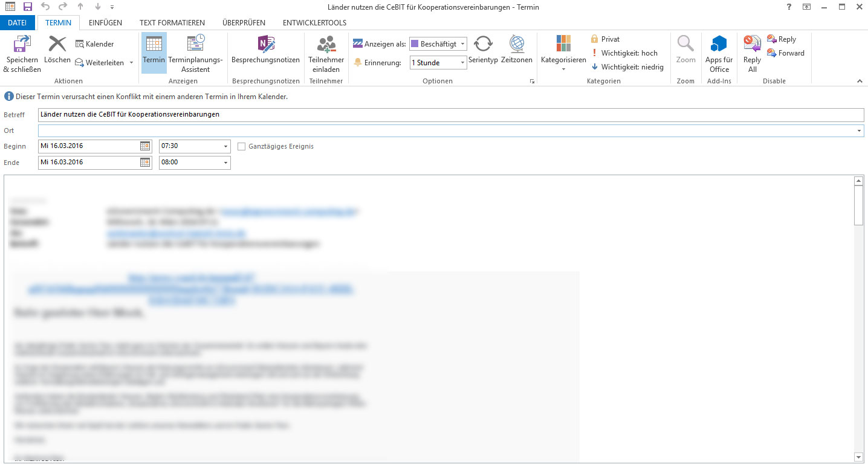Open the ribbon display options button

pyautogui.click(x=806, y=7)
